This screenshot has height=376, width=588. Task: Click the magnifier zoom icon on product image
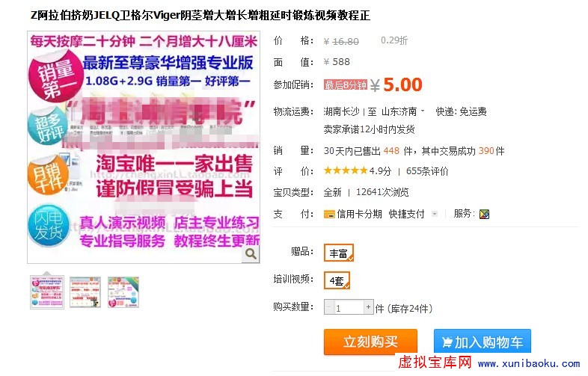(x=251, y=254)
